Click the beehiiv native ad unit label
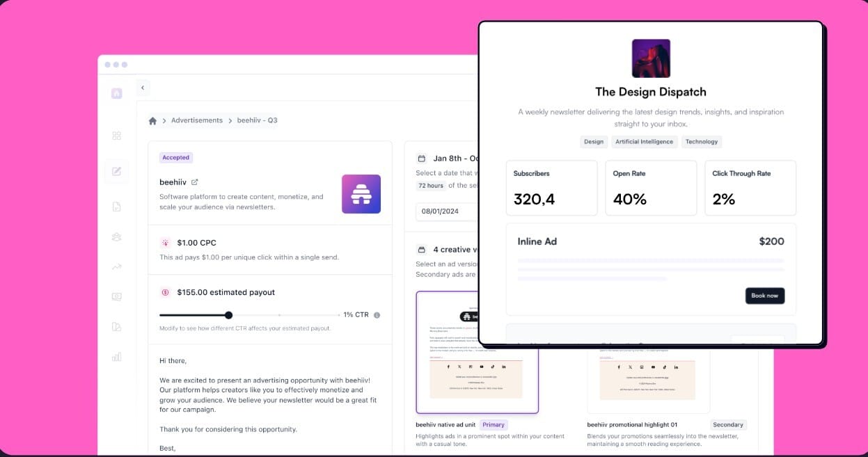Screen dimensions: 868x457 445,424
